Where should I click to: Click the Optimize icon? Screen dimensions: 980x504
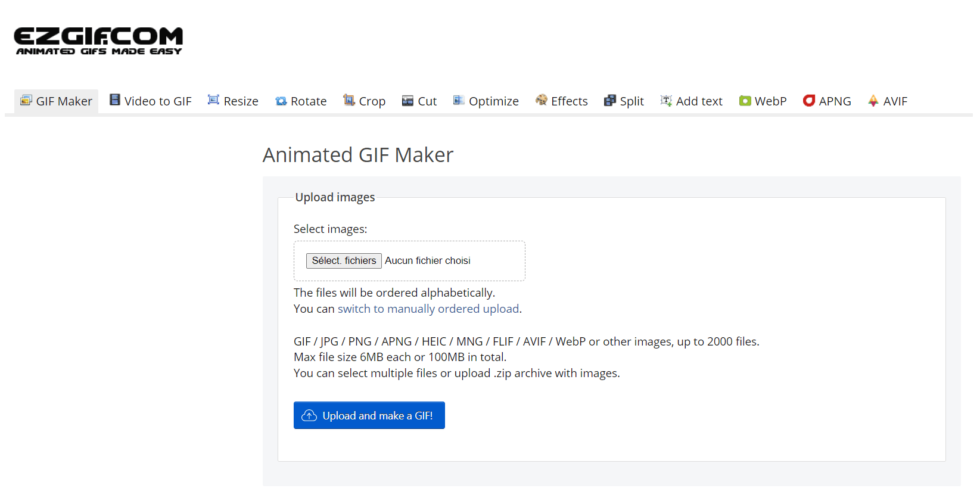[x=459, y=100]
